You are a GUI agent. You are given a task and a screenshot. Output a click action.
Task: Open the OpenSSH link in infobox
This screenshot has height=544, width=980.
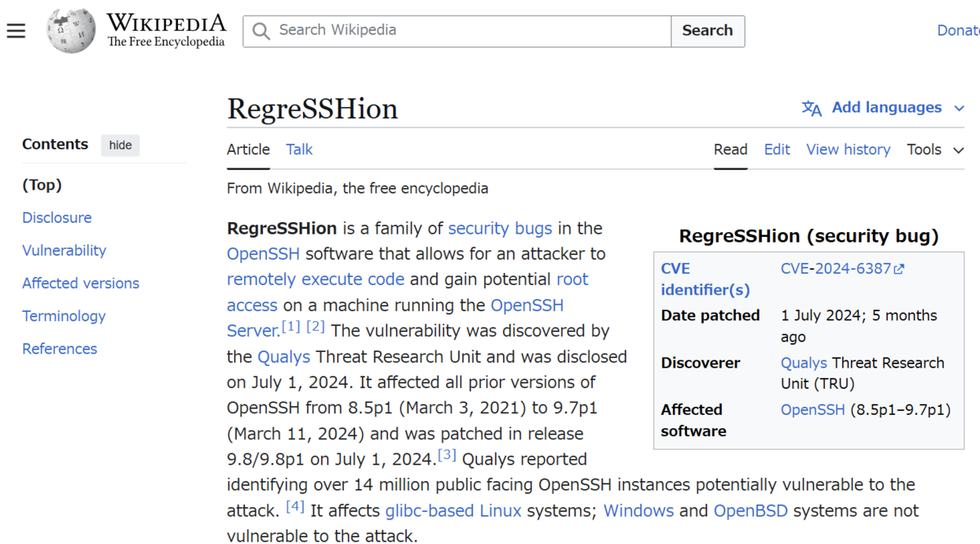click(x=813, y=409)
